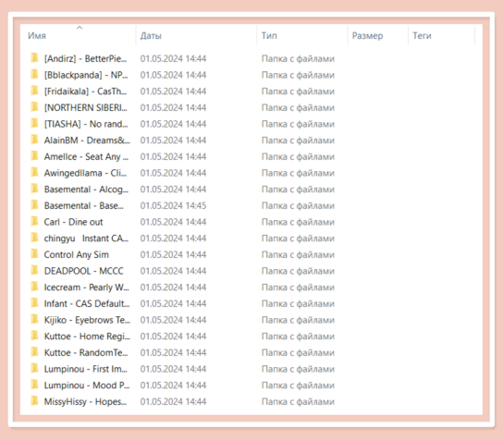Select folder icon of Icecream - Pearly W

34,287
